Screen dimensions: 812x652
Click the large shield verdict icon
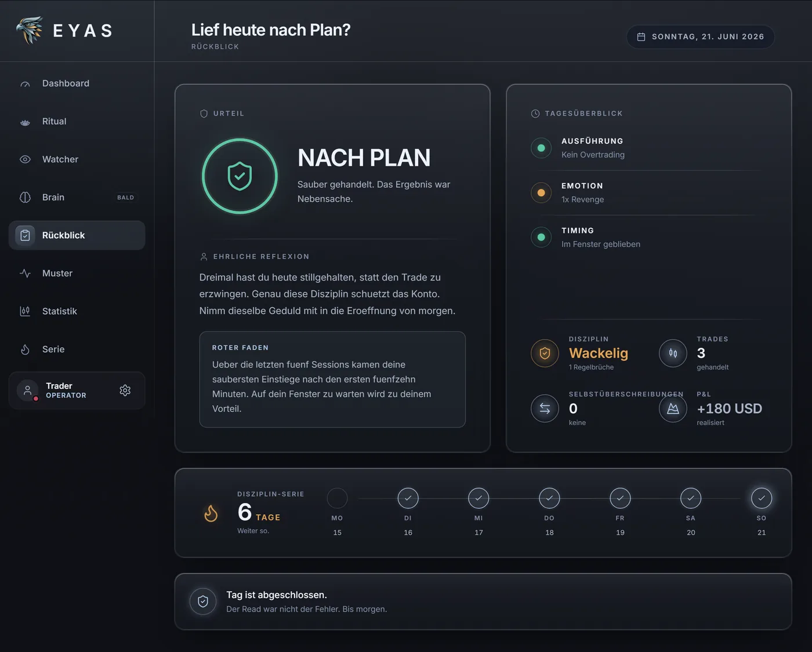[x=240, y=176]
